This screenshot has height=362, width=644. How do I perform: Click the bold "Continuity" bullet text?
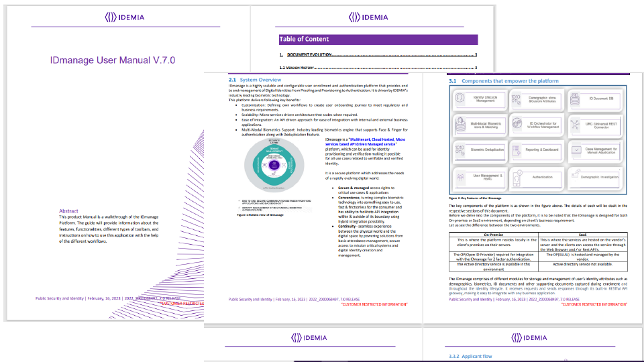(347, 226)
